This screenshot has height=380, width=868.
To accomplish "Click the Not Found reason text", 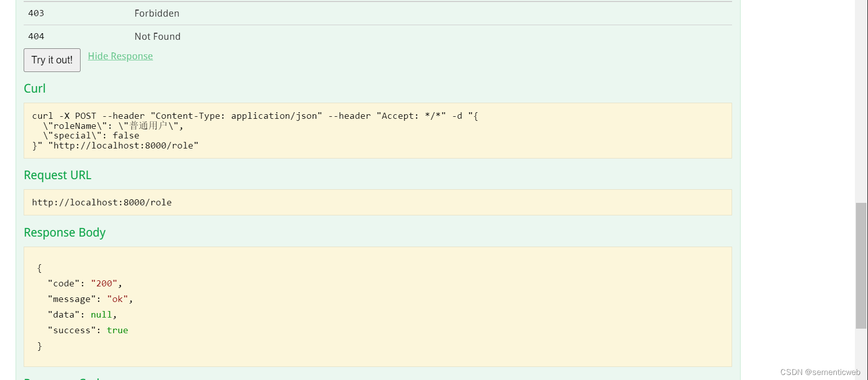I will point(157,36).
